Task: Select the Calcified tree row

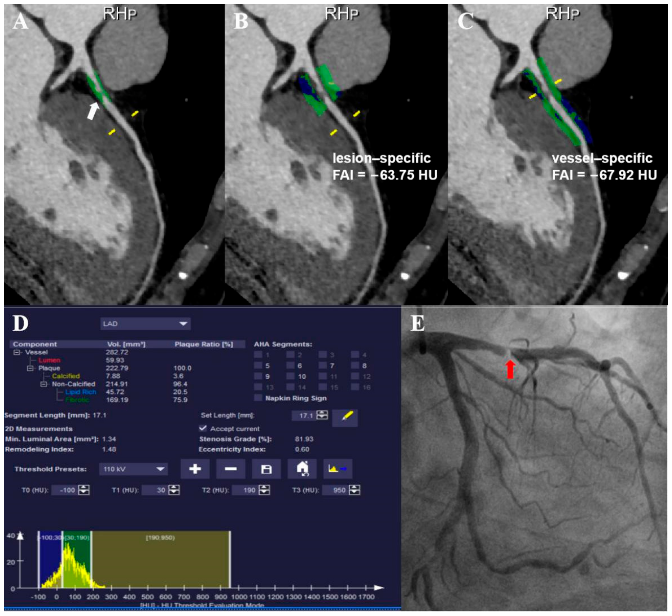Action: (66, 376)
